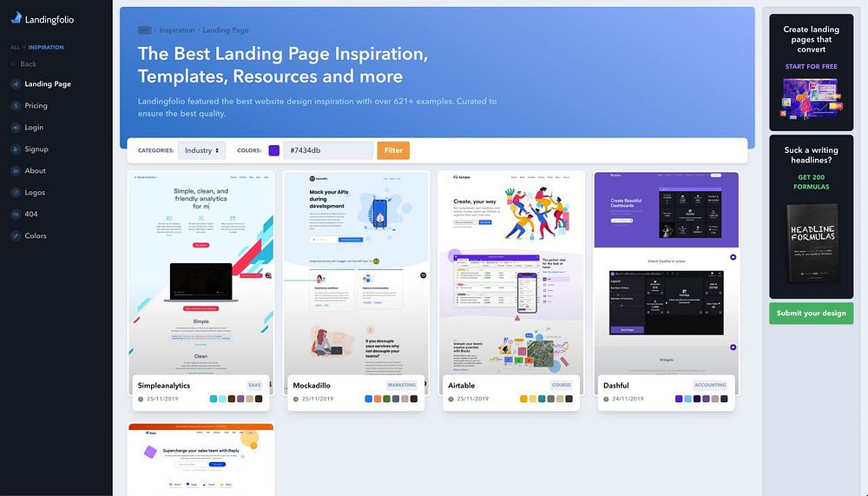Click the Landing Page sidebar icon
The width and height of the screenshot is (868, 496).
click(x=16, y=84)
